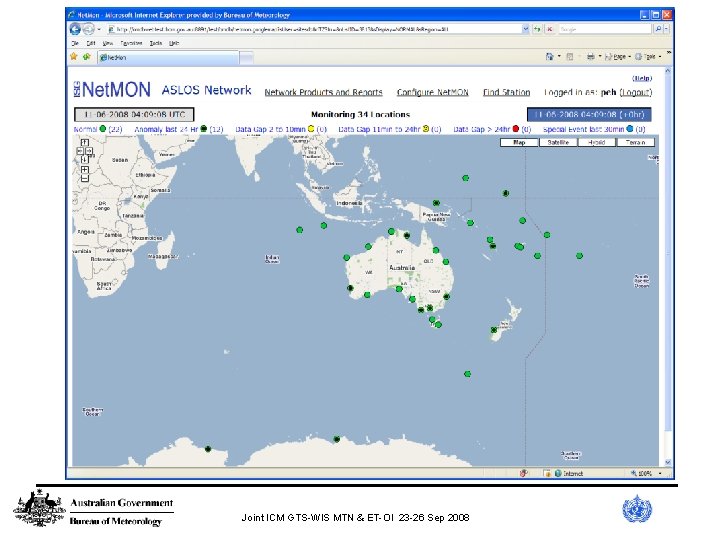
Task: Click the UTC date-time button
Action: pyautogui.click(x=134, y=114)
